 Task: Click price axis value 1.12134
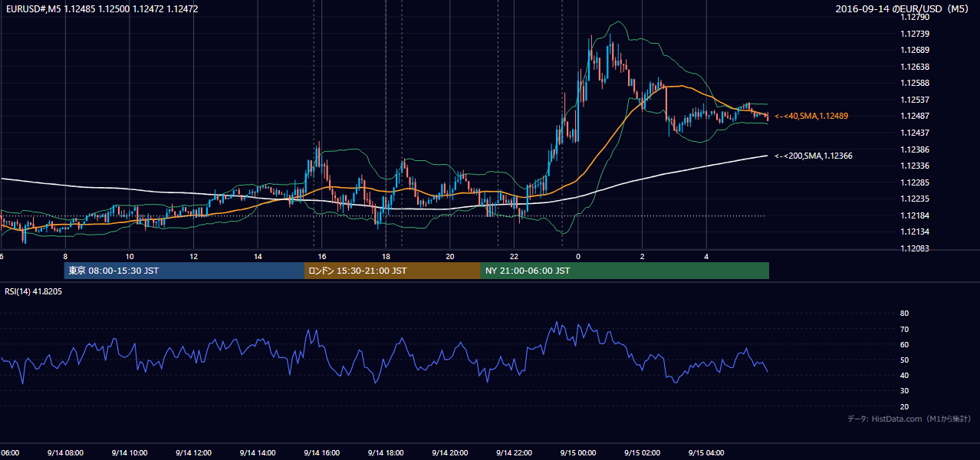tap(916, 232)
